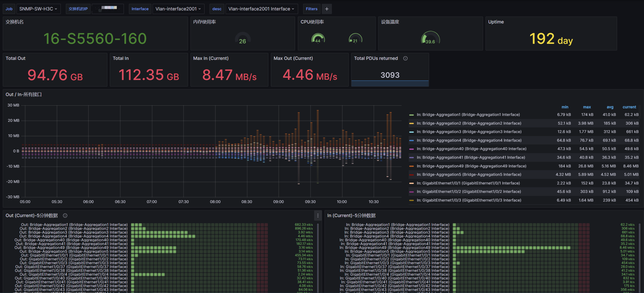Open the three-dot menu of the Out (Current) panel
The width and height of the screenshot is (644, 293).
[x=317, y=216]
